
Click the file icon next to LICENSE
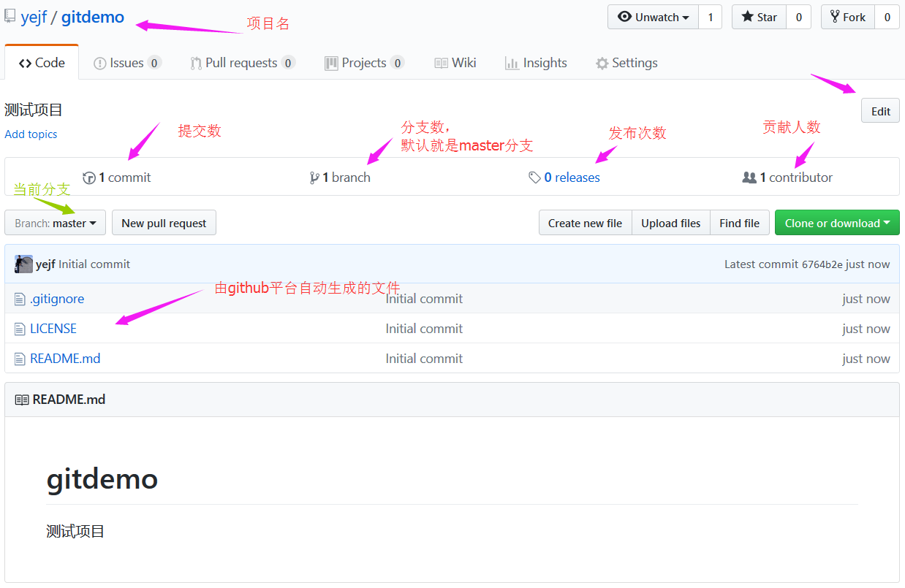[x=20, y=329]
